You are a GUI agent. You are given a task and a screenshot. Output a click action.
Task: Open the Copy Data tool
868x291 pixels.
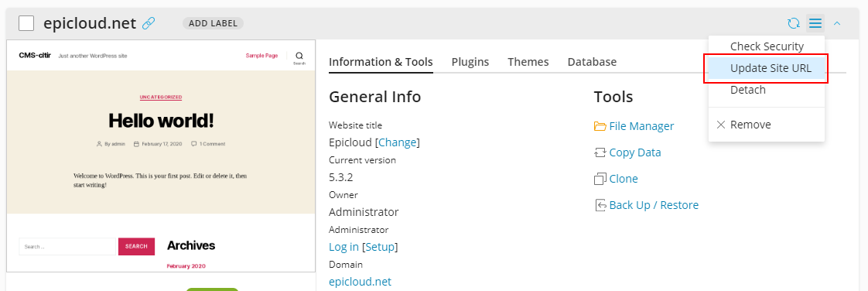click(635, 152)
